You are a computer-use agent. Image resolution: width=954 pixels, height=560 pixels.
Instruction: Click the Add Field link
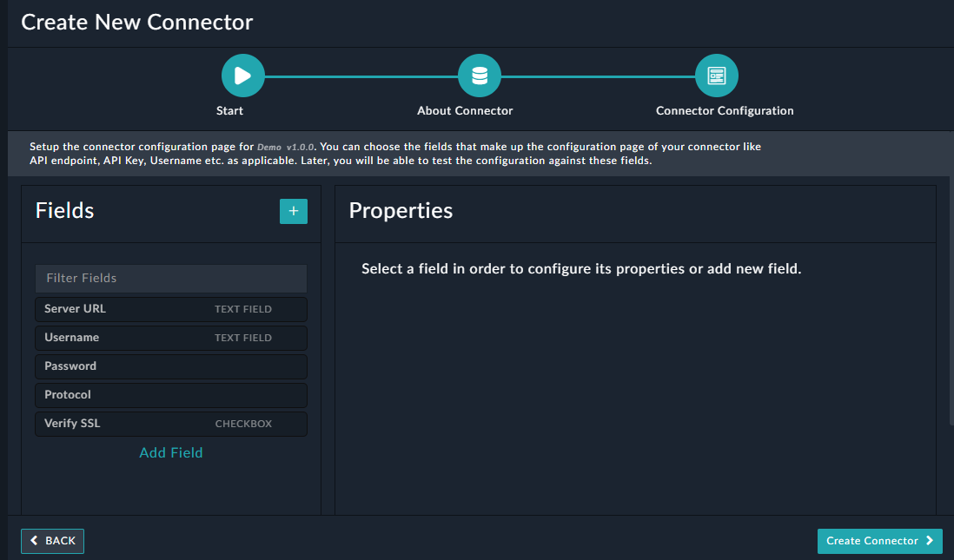pos(170,452)
